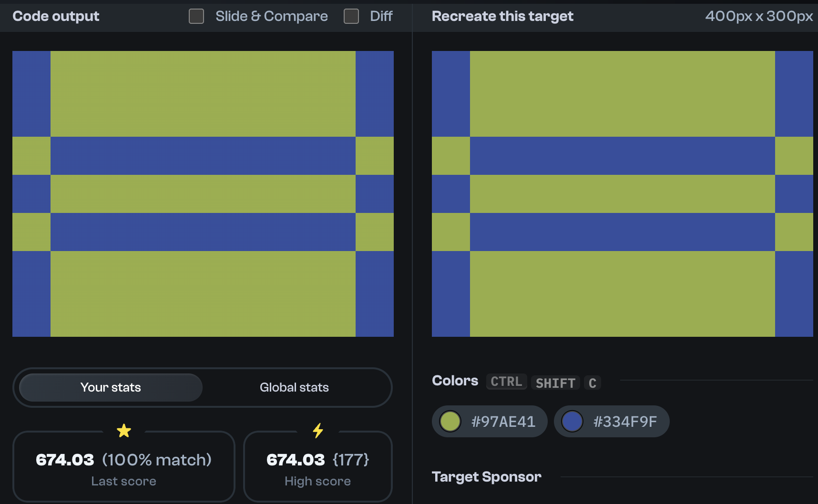Click the green circle inside the #97AE41 chip
The image size is (818, 504).
[x=450, y=421]
